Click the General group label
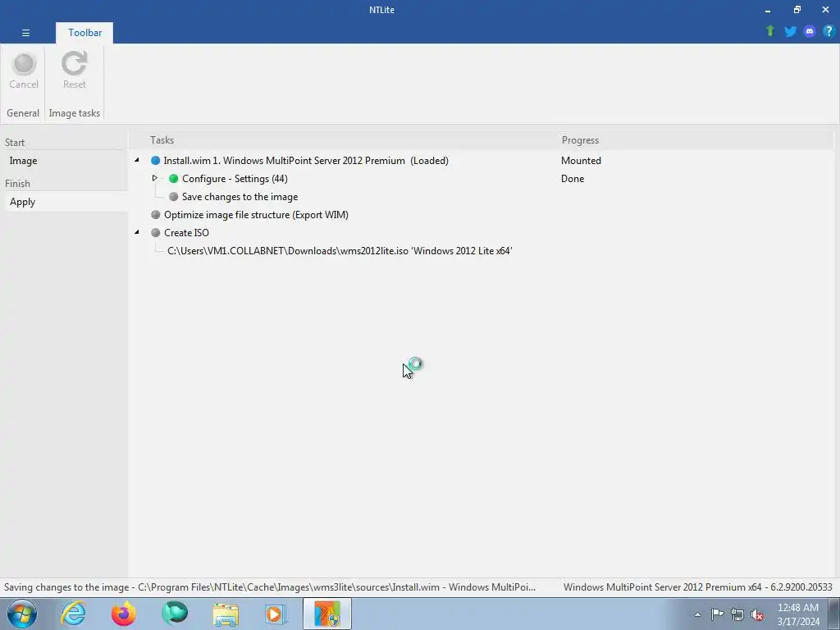 (x=23, y=113)
